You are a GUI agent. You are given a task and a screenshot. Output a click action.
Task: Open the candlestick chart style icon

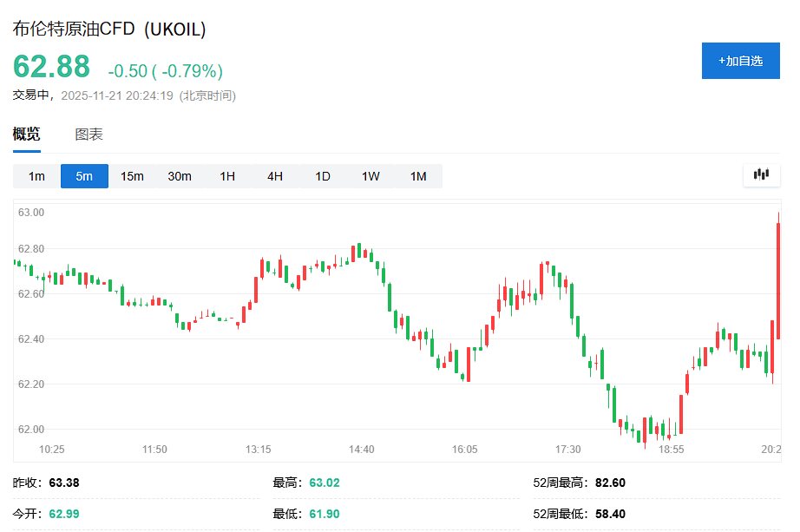(761, 174)
